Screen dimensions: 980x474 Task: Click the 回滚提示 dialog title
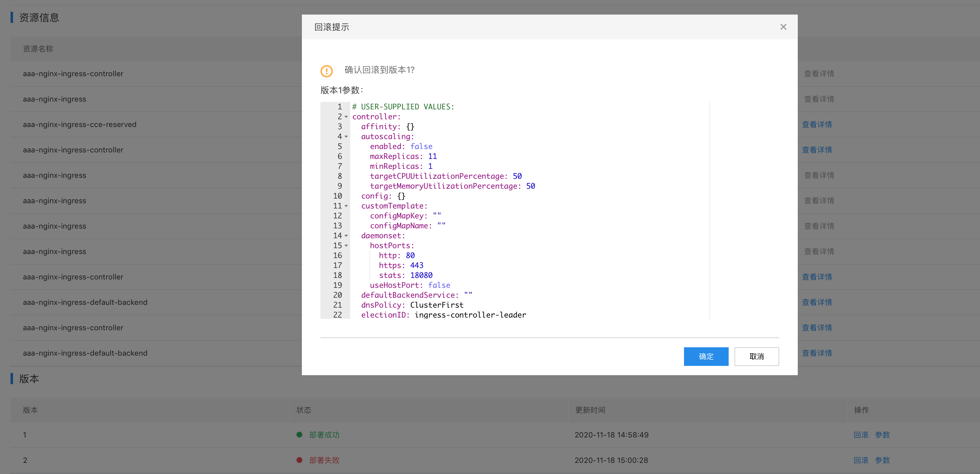pyautogui.click(x=331, y=27)
